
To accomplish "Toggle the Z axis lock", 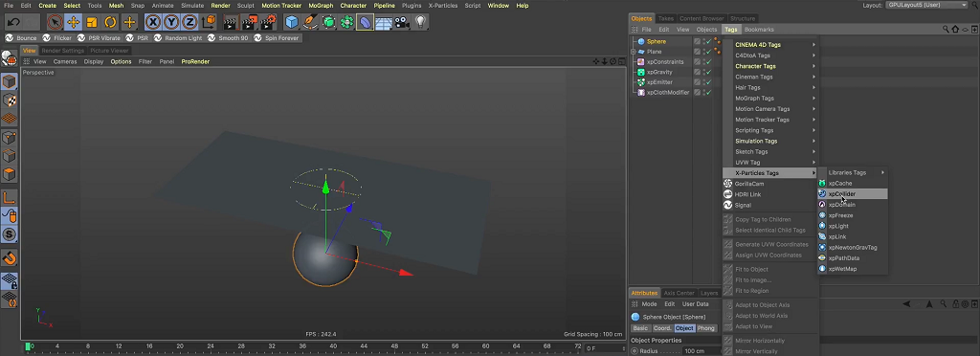I will pyautogui.click(x=189, y=22).
